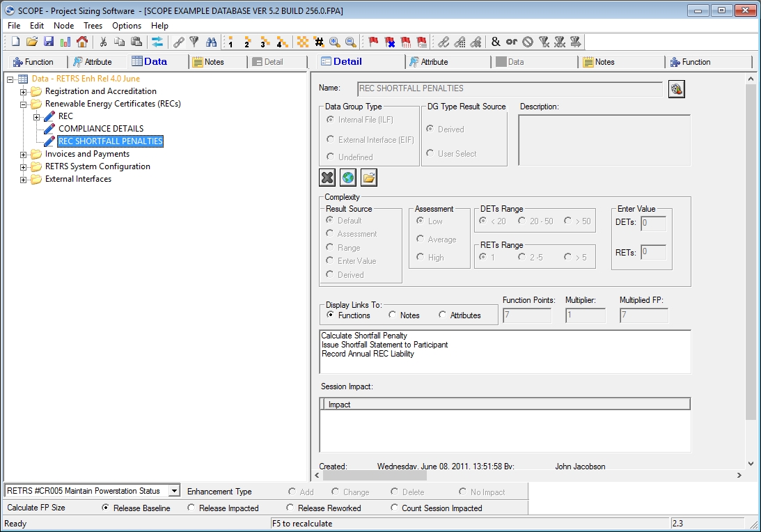Open a database with the folder icon
Screen dimensions: 761x532
32,42
